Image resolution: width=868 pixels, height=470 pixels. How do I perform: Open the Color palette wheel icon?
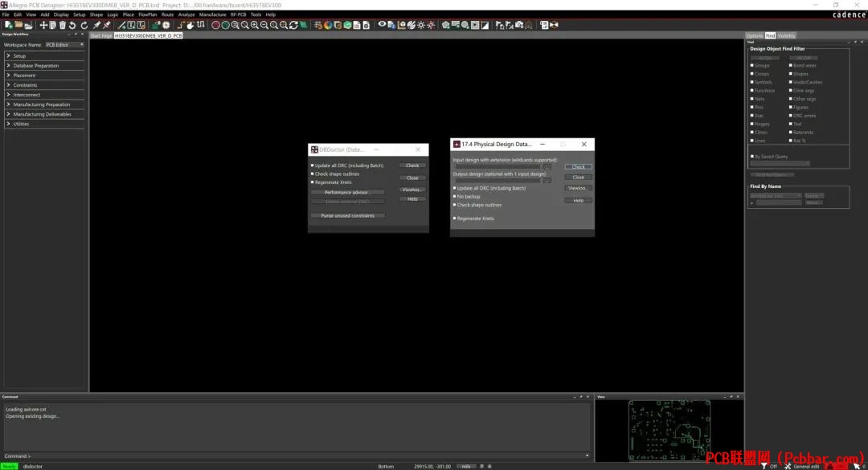coord(328,25)
